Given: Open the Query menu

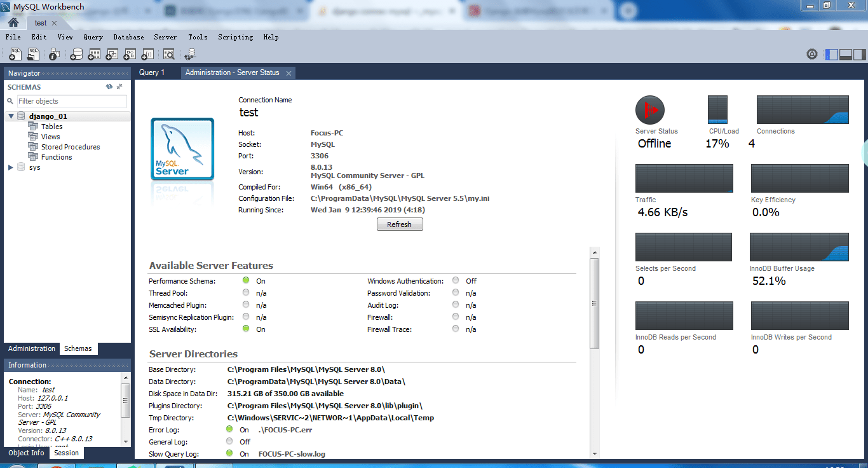Looking at the screenshot, I should pyautogui.click(x=93, y=38).
